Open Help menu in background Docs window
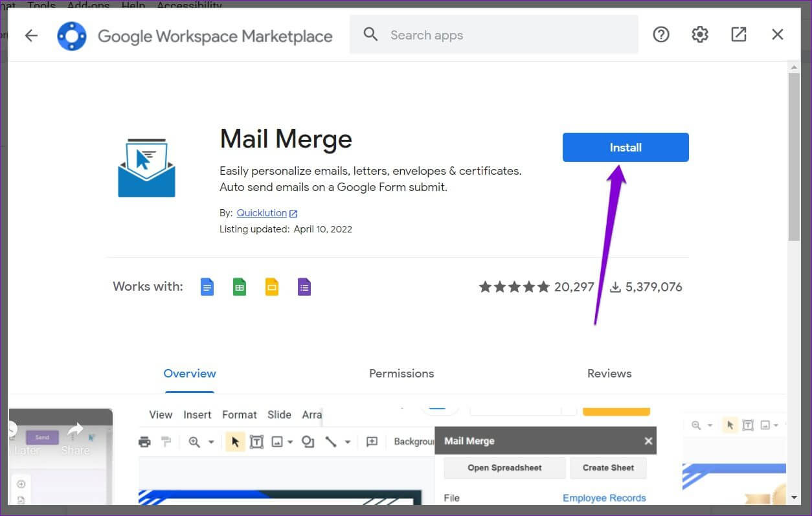 (133, 5)
